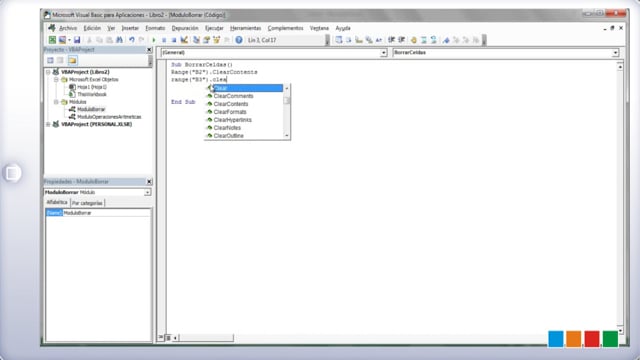Image resolution: width=640 pixels, height=360 pixels.
Task: Open the Properties Window toolbar icon
Action: pyautogui.click(x=207, y=40)
